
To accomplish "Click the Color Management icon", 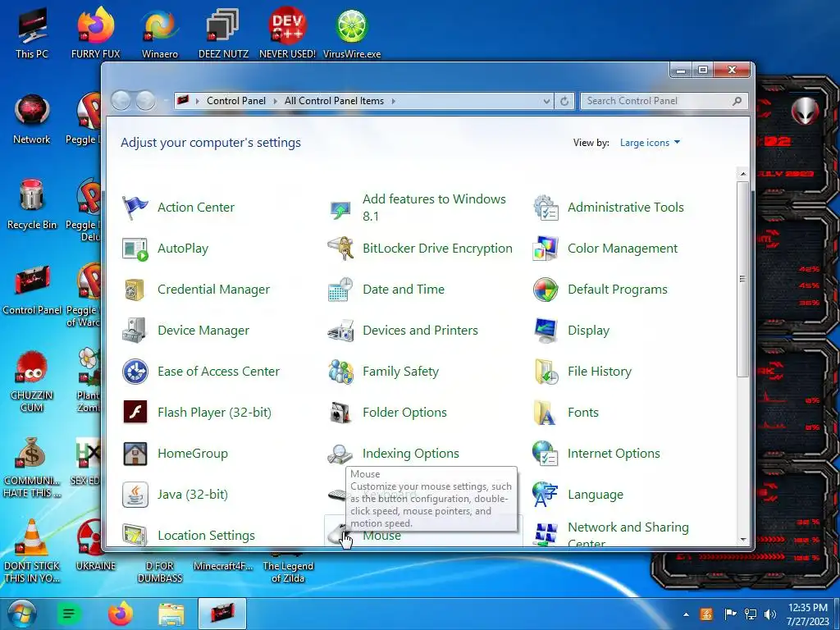I will coord(546,249).
